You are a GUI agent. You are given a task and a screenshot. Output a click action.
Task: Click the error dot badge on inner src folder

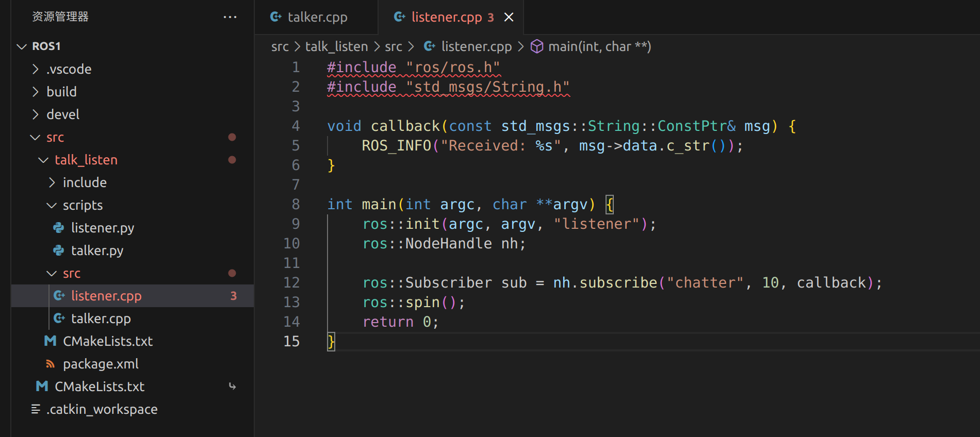tap(232, 273)
